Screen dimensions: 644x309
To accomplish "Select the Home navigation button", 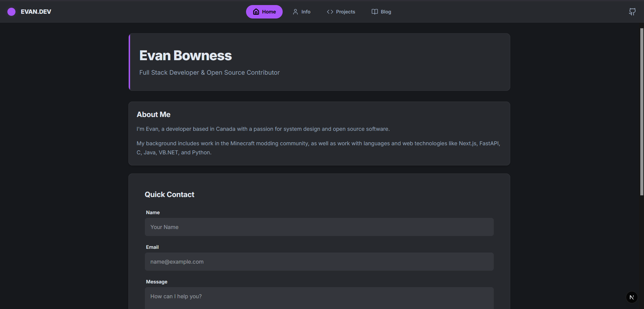I will pos(264,11).
